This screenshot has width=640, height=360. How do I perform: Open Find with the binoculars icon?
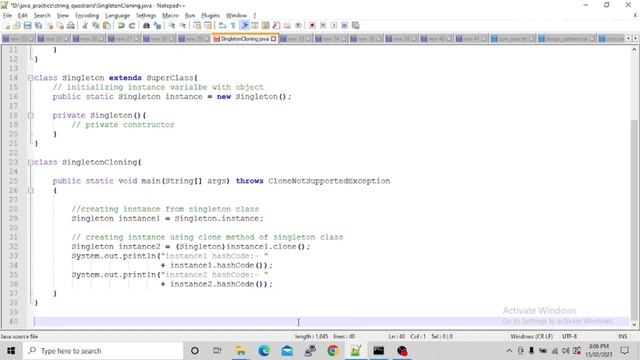pyautogui.click(x=146, y=25)
